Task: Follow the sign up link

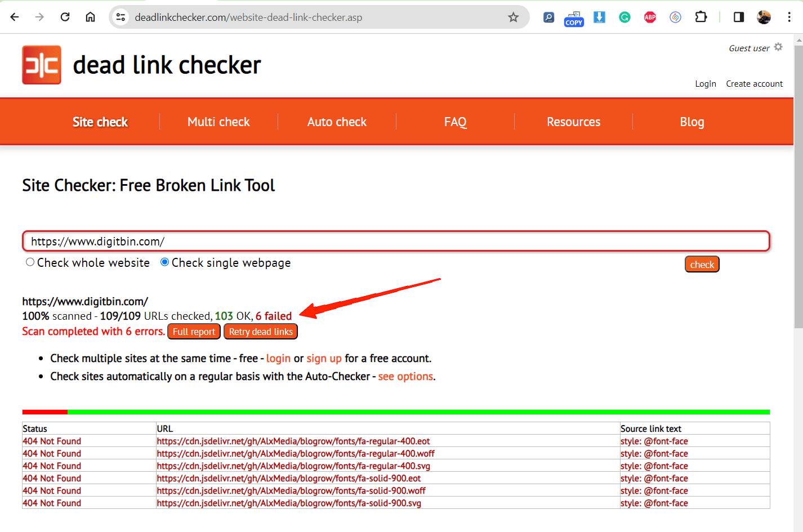Action: tap(324, 359)
